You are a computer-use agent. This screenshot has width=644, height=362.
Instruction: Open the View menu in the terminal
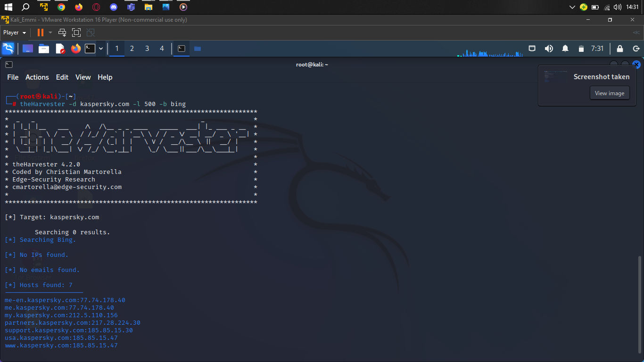[83, 77]
